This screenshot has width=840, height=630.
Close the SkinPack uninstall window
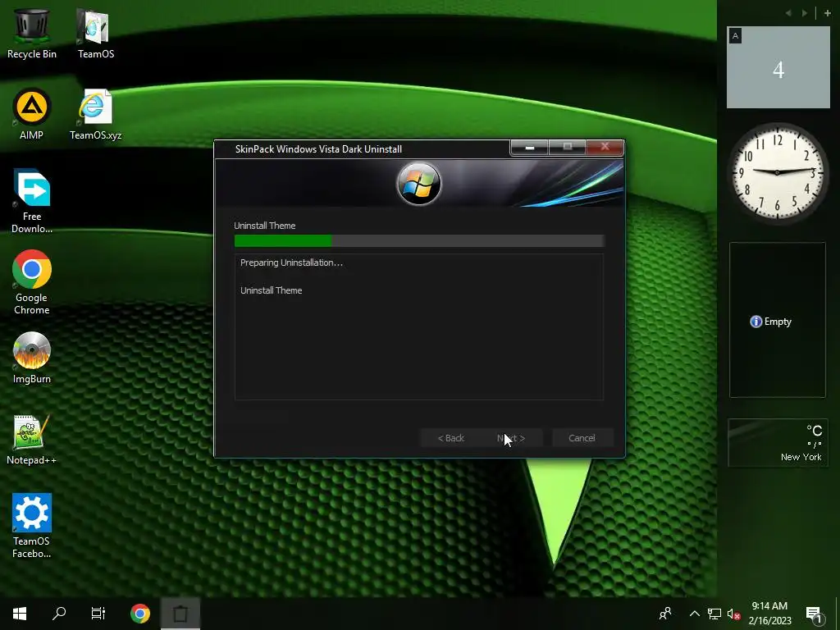605,148
